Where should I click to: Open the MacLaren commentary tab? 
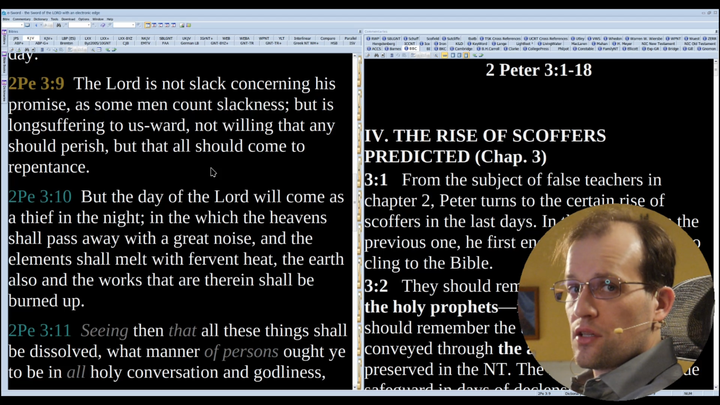tap(579, 44)
